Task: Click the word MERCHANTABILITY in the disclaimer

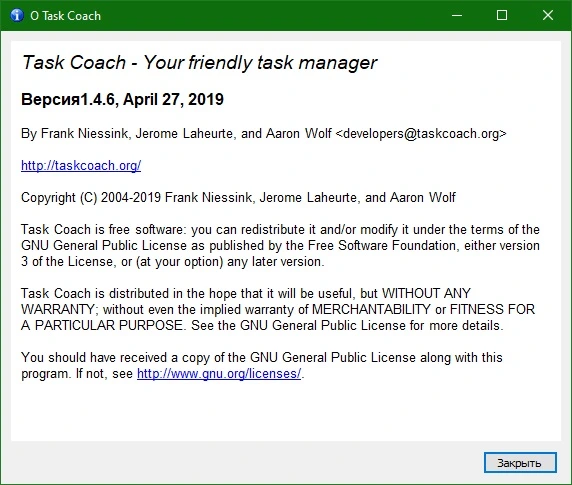Action: click(x=371, y=310)
